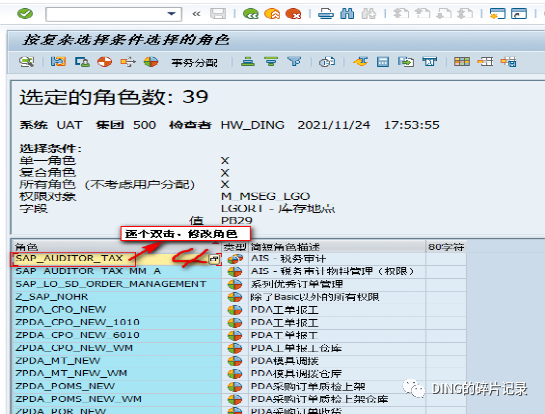Select the ZPDA_MT_NEW_WM role row
Viewport: 545px width, 414px height.
[x=117, y=373]
